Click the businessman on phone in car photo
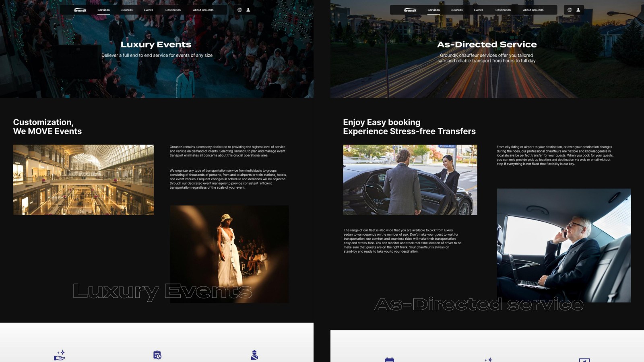The height and width of the screenshot is (362, 644). [563, 245]
